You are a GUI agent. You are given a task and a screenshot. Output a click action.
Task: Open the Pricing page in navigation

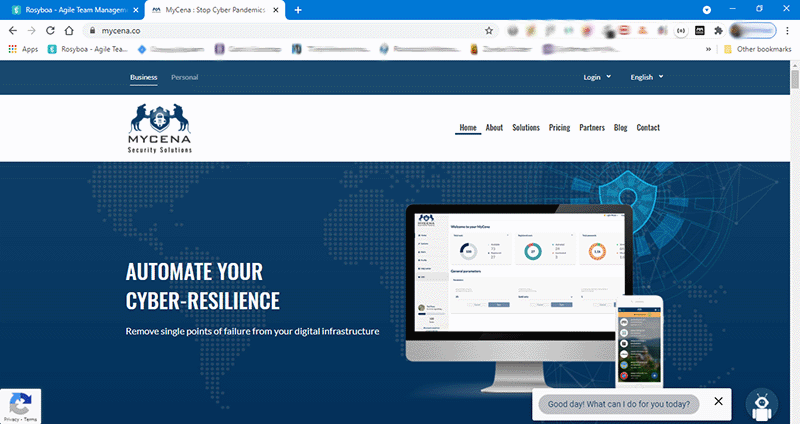tap(559, 128)
